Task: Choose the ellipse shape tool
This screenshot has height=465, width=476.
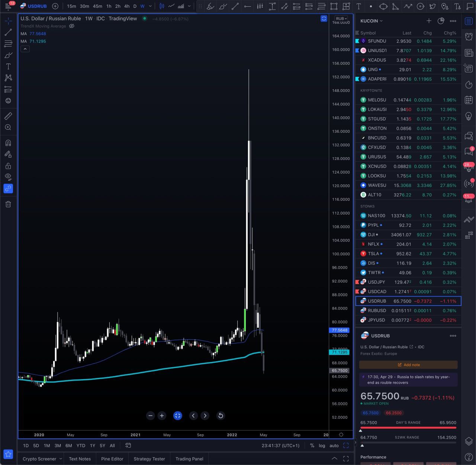Action: [x=383, y=6]
